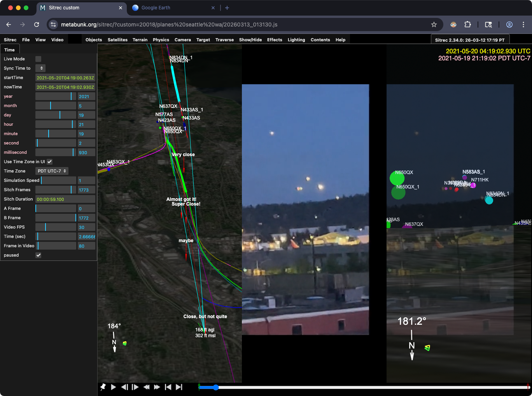532x396 pixels.
Task: Step back one frame
Action: pos(124,387)
